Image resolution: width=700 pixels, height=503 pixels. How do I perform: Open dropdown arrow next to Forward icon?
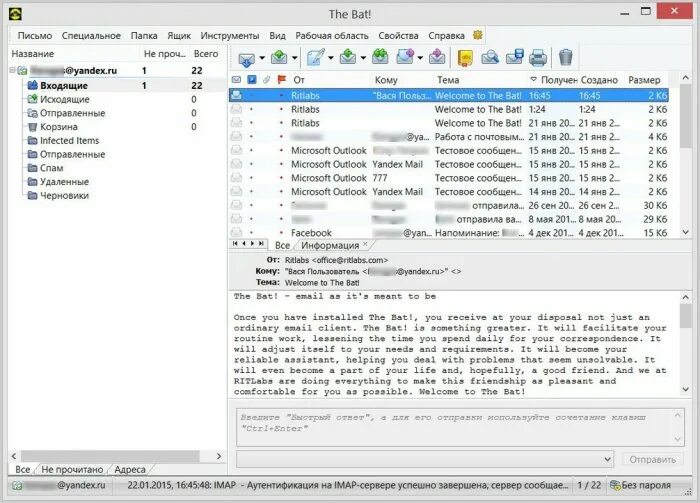420,58
